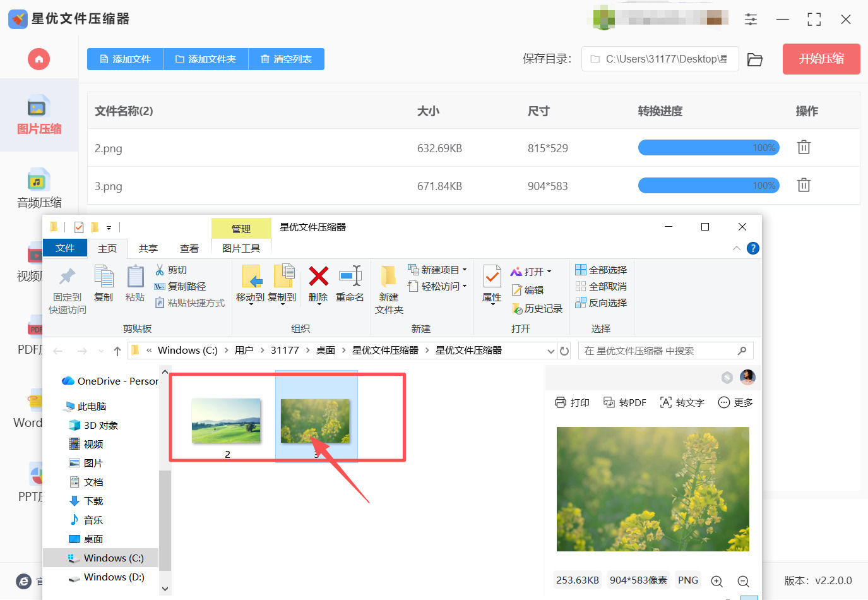Expand the address bar history dropdown
The image size is (868, 600).
(x=551, y=351)
